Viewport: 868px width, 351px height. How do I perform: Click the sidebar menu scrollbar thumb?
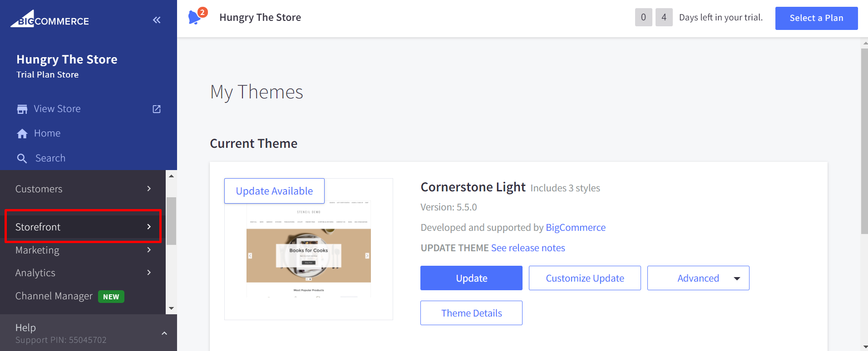coord(171,221)
